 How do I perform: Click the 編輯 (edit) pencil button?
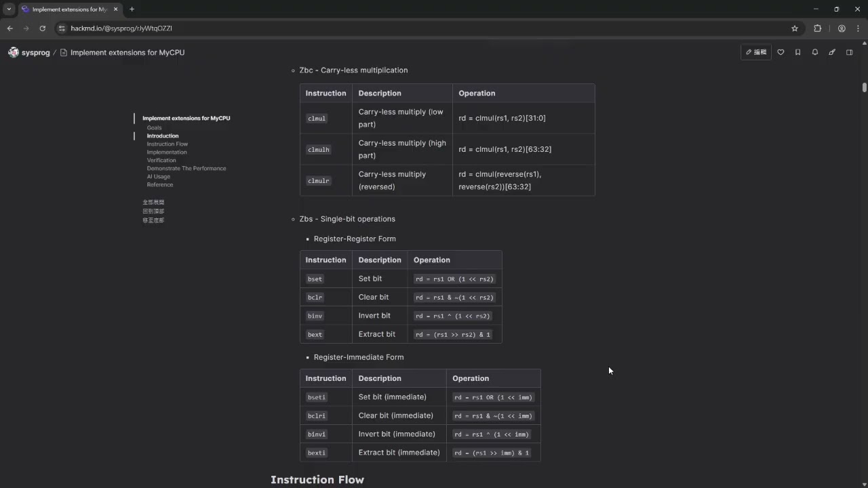(756, 52)
